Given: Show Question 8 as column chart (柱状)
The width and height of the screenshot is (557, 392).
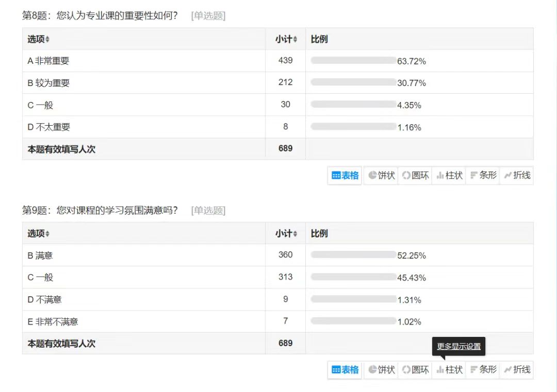Looking at the screenshot, I should tap(449, 176).
